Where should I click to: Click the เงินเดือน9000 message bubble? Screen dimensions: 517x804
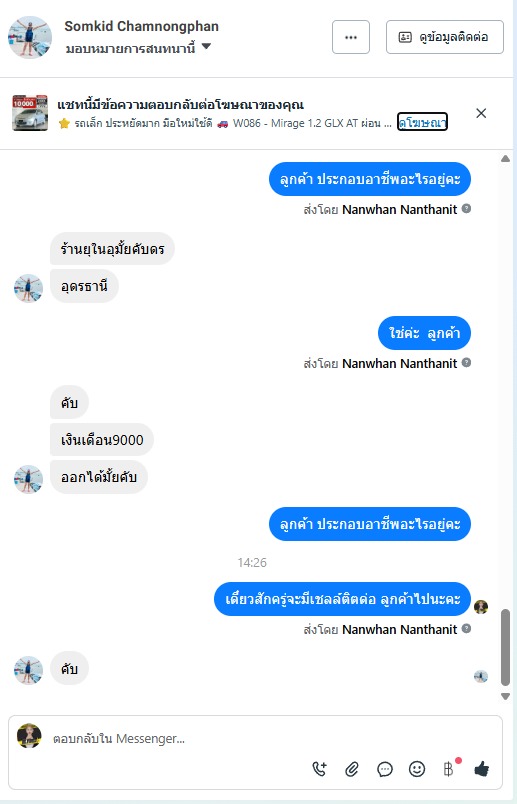point(102,439)
